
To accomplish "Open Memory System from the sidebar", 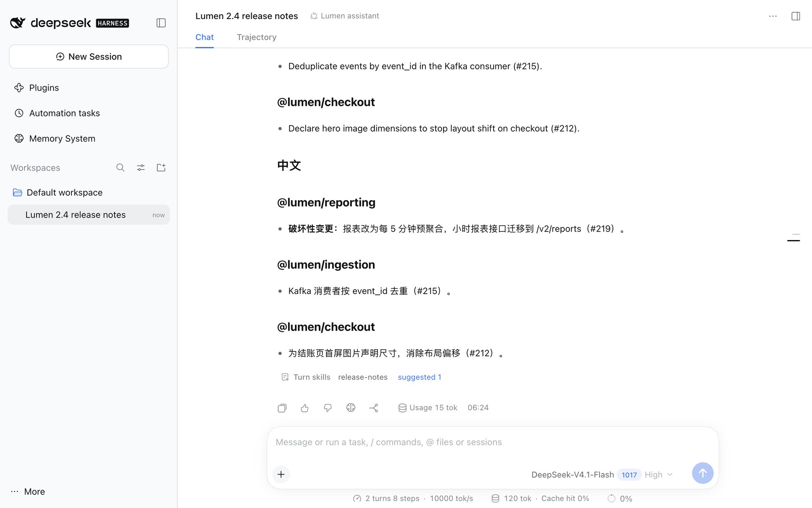I will click(55, 138).
